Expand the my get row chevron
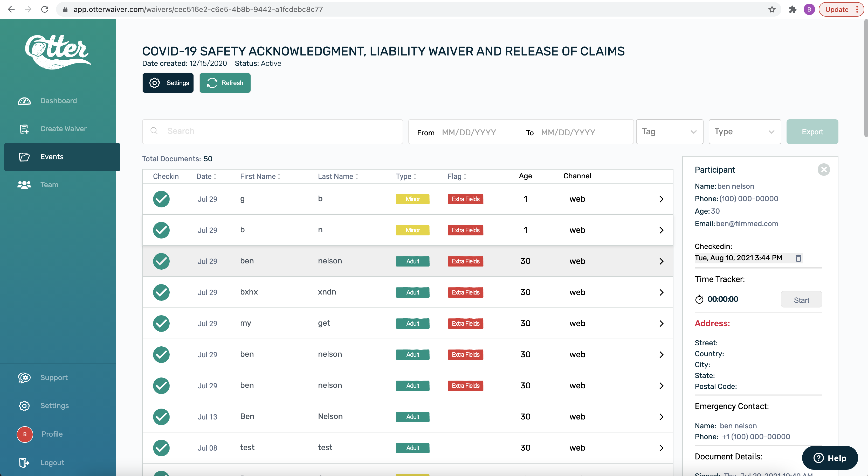868x476 pixels. [661, 323]
